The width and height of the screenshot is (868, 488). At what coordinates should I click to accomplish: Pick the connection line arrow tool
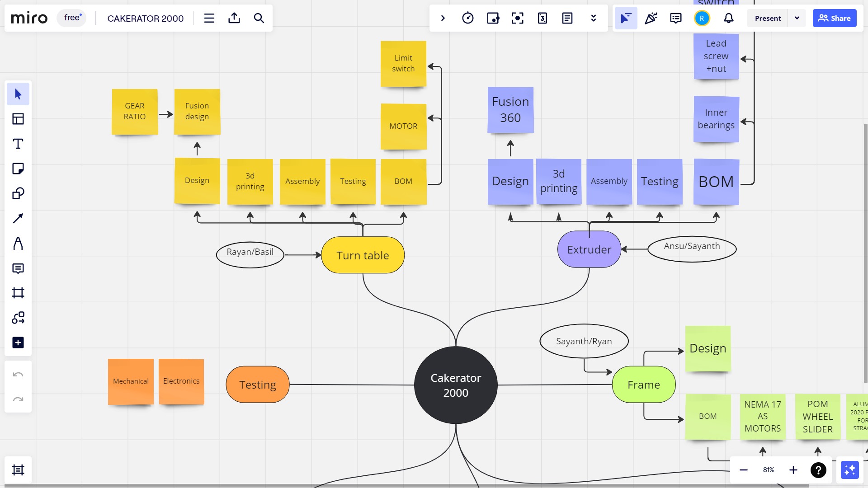[18, 219]
